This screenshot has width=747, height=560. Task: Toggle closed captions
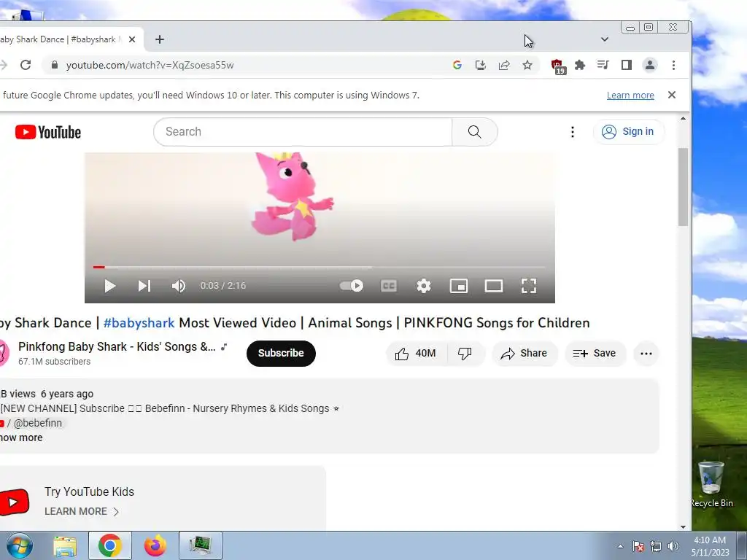coord(389,286)
